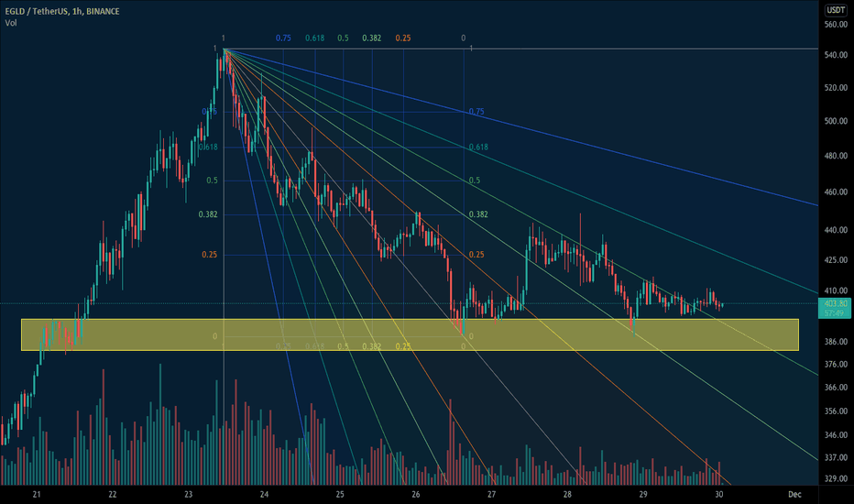Click date 26 on the time axis

pos(416,495)
